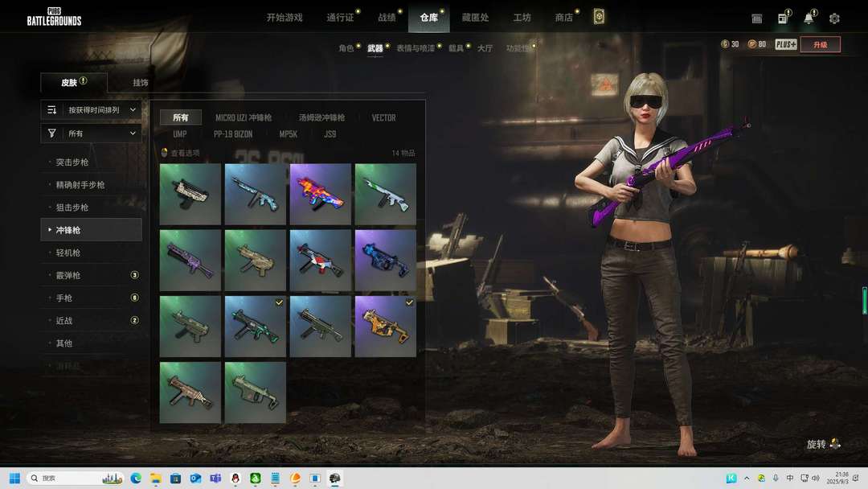868x489 pixels.
Task: Open the Windows Start menu
Action: tap(15, 478)
